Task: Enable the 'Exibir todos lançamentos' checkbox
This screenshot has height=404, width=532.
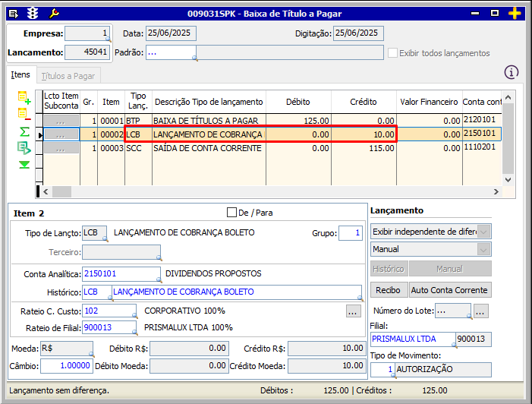Action: tap(392, 53)
